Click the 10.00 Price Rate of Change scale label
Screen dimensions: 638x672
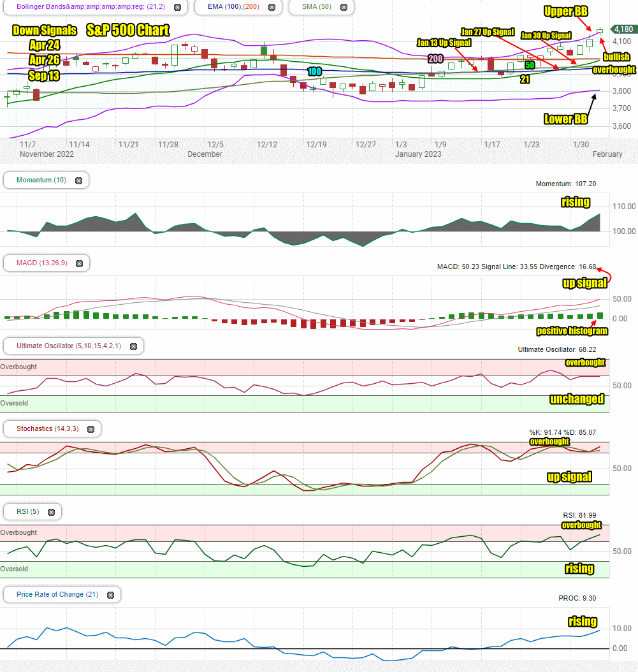coord(621,629)
